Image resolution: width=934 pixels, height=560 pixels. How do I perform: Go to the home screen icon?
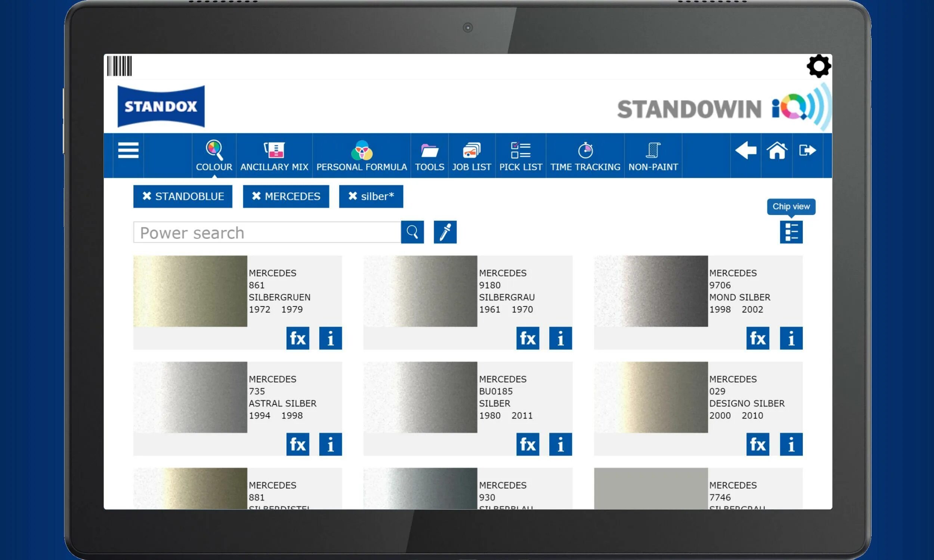pos(777,150)
